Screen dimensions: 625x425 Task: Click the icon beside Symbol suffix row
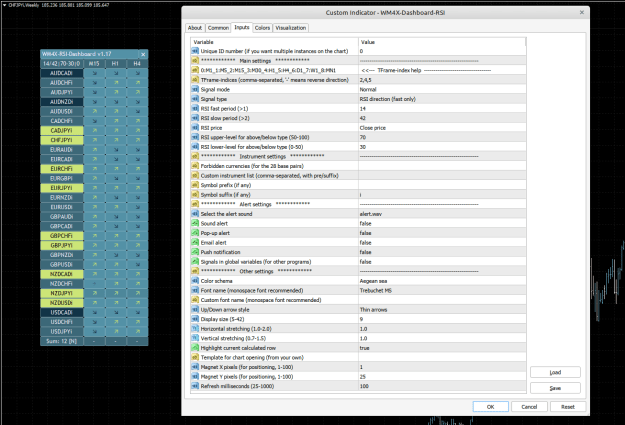click(x=195, y=195)
